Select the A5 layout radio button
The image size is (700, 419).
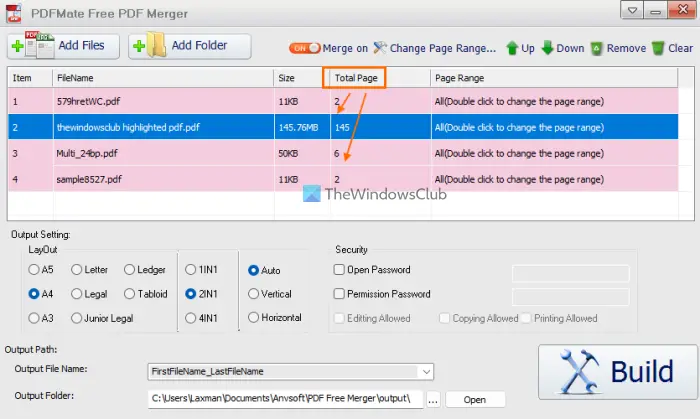coord(34,270)
